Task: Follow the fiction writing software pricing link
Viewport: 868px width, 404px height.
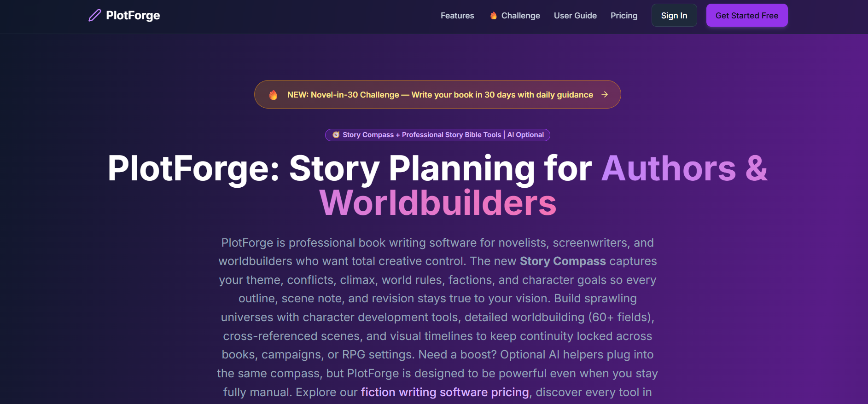Action: pos(444,392)
